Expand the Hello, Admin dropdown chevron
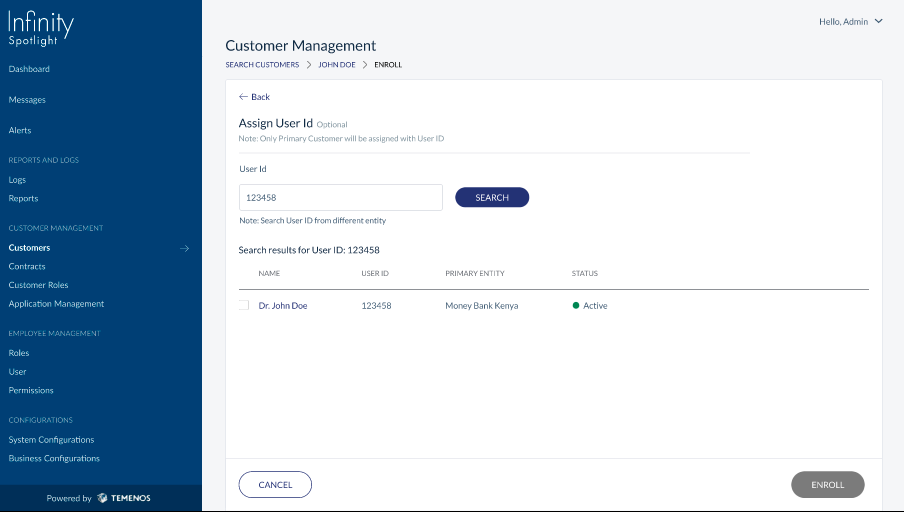Screen dimensions: 904x512 coord(879,21)
